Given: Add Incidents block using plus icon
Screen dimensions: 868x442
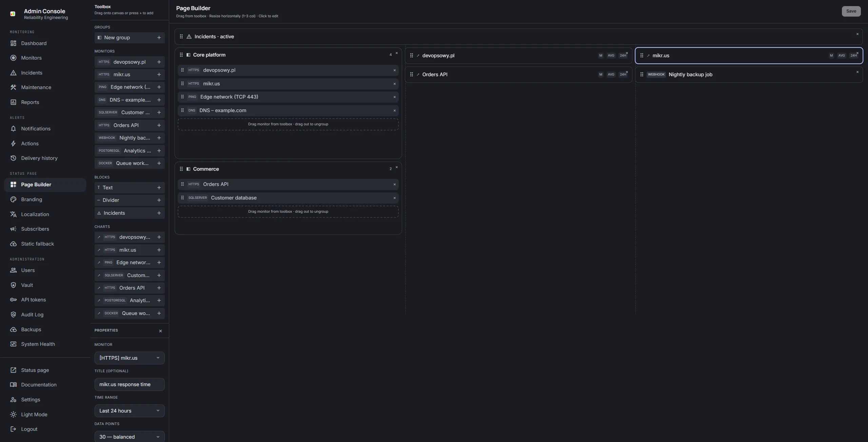Looking at the screenshot, I should (159, 213).
